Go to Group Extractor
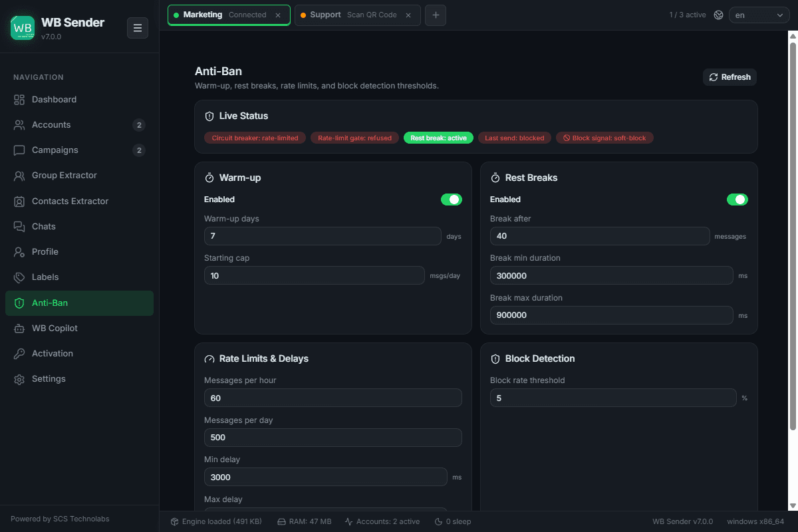The image size is (798, 532). point(79,176)
